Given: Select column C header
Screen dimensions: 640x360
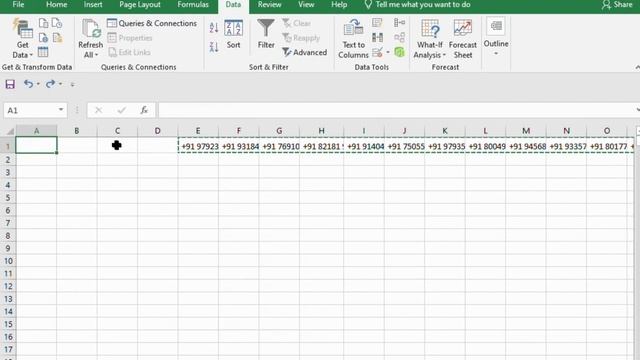Looking at the screenshot, I should coord(117,131).
